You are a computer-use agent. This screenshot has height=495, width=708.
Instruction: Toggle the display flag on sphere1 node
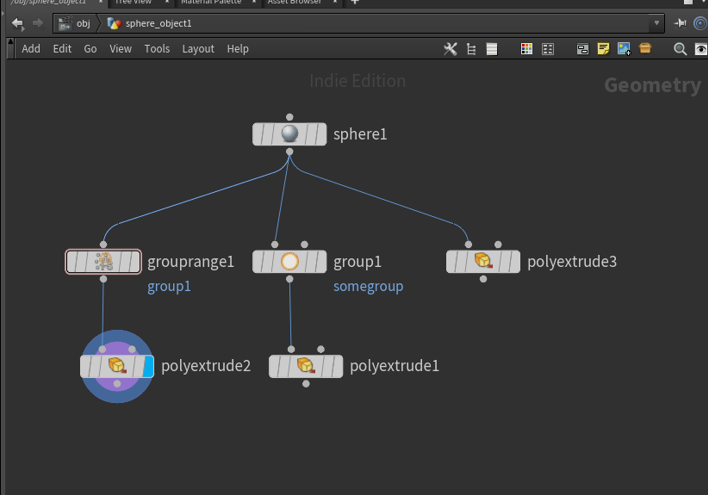[319, 134]
